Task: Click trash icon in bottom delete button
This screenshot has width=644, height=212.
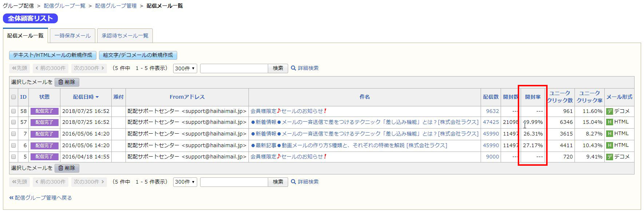Action: coord(61,168)
